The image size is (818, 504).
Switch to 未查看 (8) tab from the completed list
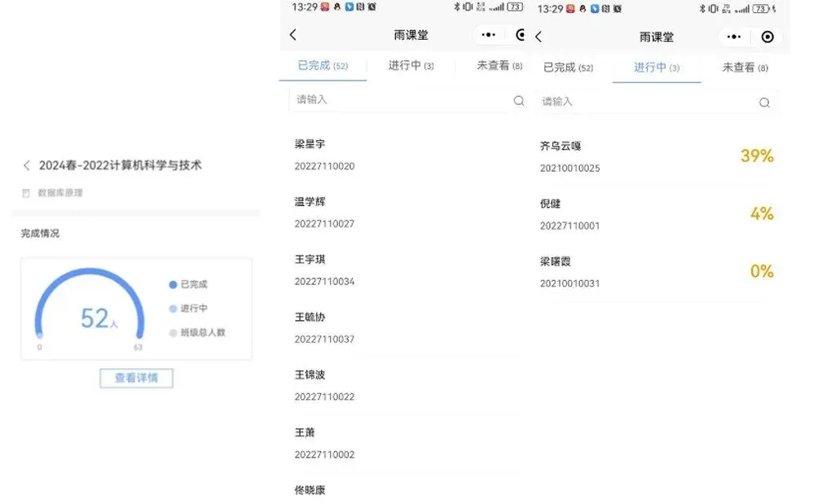[499, 66]
